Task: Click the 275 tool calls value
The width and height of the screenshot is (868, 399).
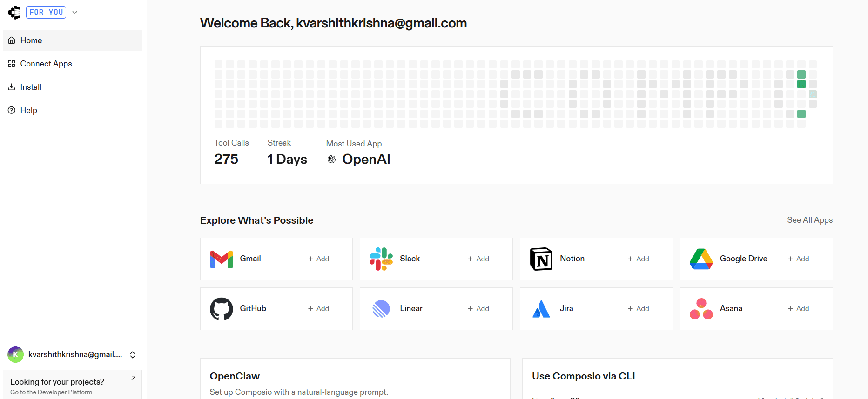Action: (226, 159)
